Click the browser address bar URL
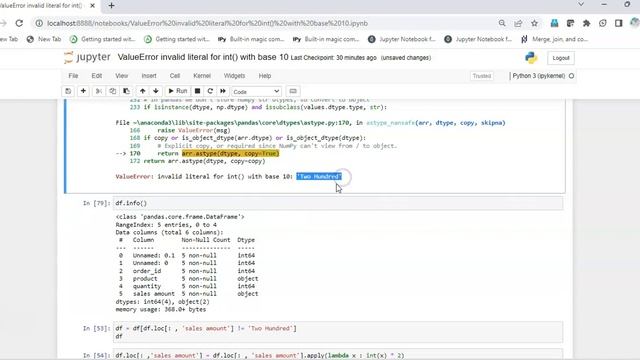The image size is (640, 360). pos(207,24)
